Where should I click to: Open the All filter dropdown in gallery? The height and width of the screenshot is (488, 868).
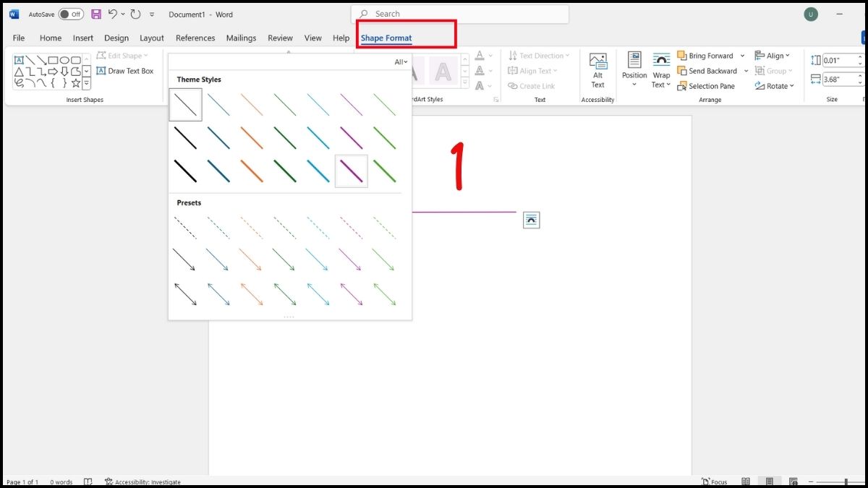[x=401, y=62]
